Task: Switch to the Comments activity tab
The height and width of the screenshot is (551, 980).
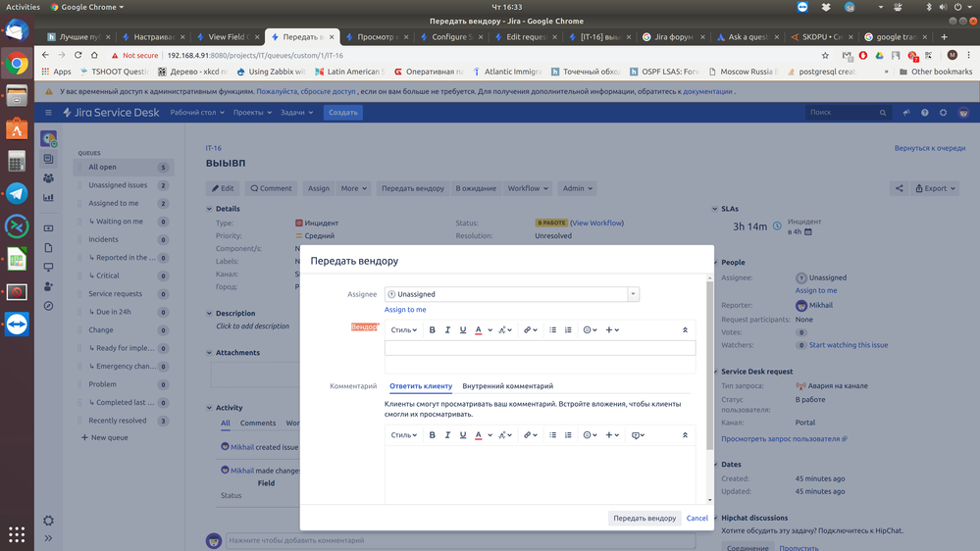Action: pos(257,423)
